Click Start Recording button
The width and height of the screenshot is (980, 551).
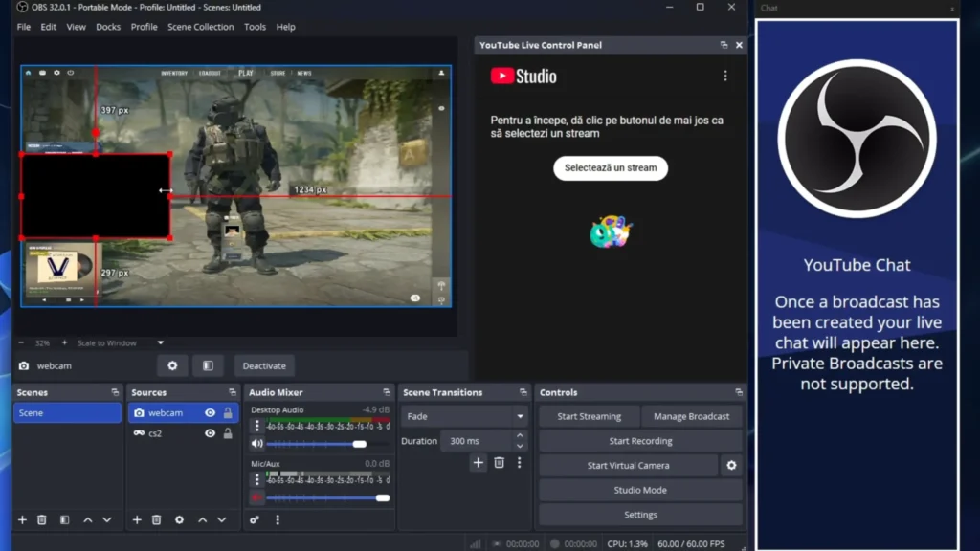640,441
